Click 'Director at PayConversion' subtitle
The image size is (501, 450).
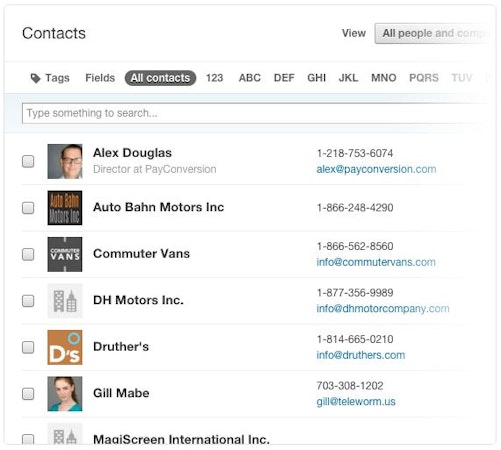155,169
